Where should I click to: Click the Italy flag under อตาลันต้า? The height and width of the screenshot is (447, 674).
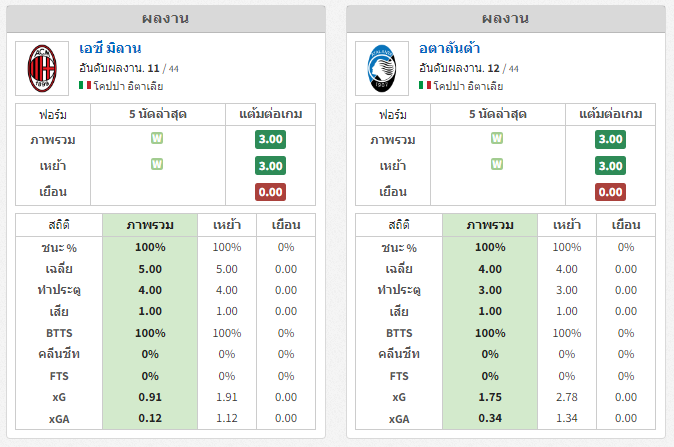[425, 85]
